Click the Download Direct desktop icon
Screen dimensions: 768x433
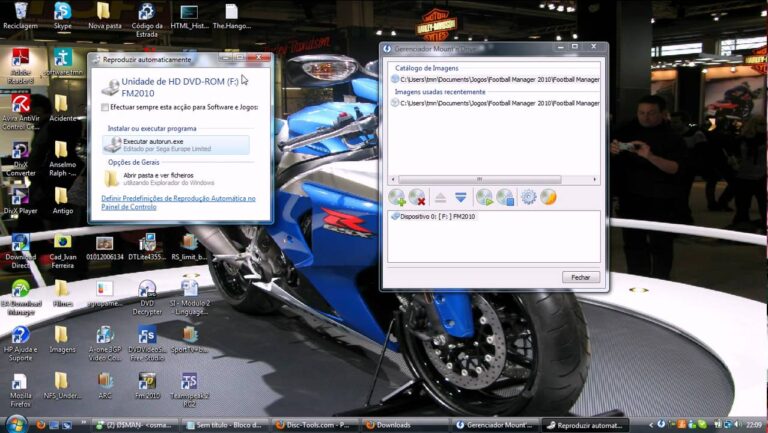(x=21, y=251)
